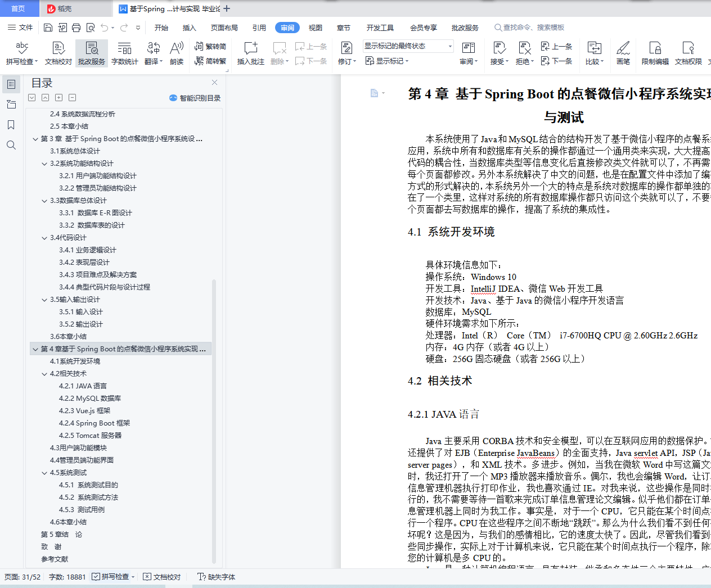Open the chapter navigation icon in sidebar
The height and width of the screenshot is (588, 711).
click(11, 105)
